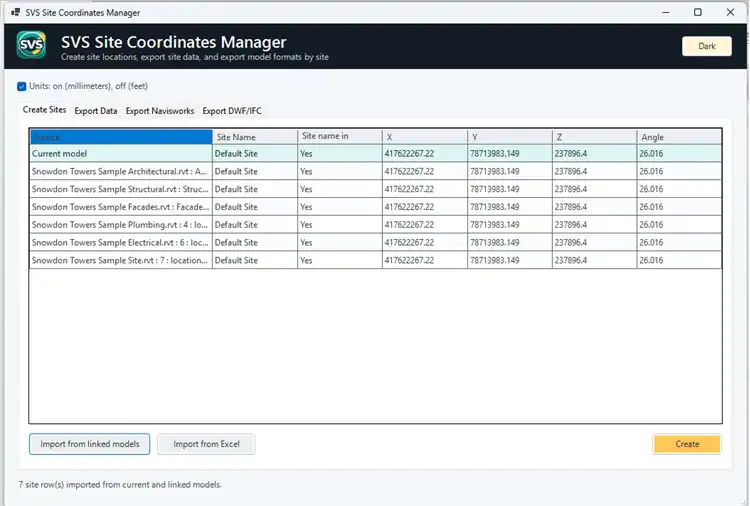Select Snowdon Towers Sample Structural.rvt row
The height and width of the screenshot is (506, 750).
375,189
